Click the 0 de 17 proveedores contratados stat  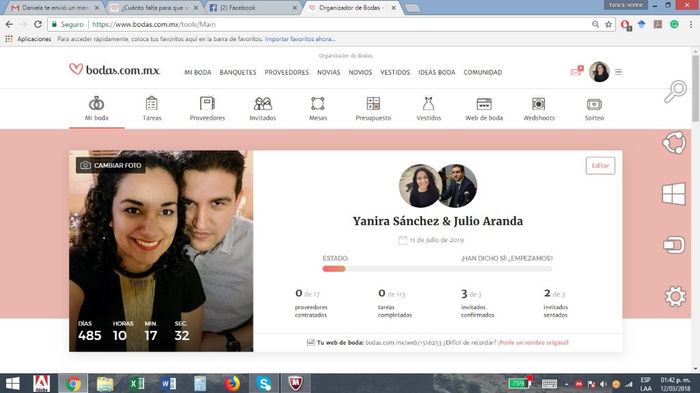click(x=311, y=303)
